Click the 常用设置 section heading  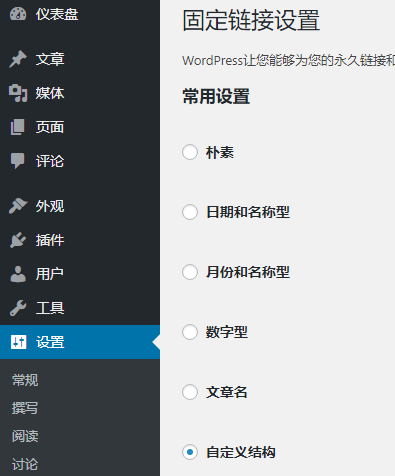click(x=216, y=96)
